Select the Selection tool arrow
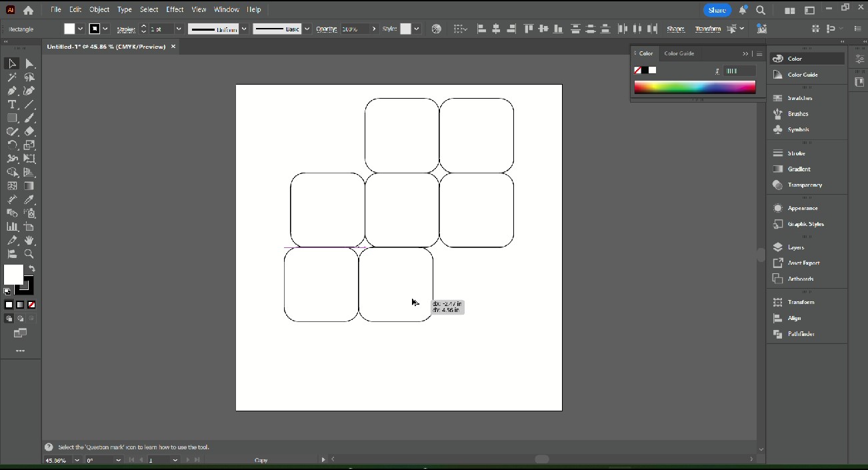 [12, 63]
